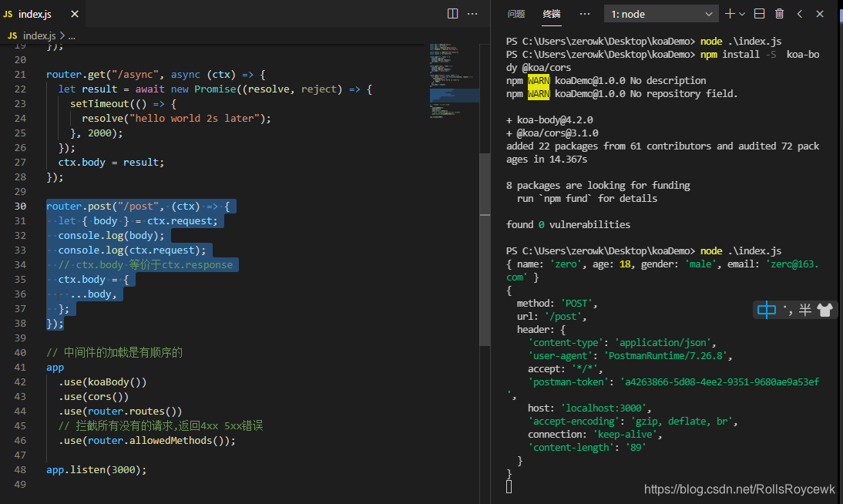Open IME skin shirt icon
This screenshot has width=843, height=504.
point(825,310)
